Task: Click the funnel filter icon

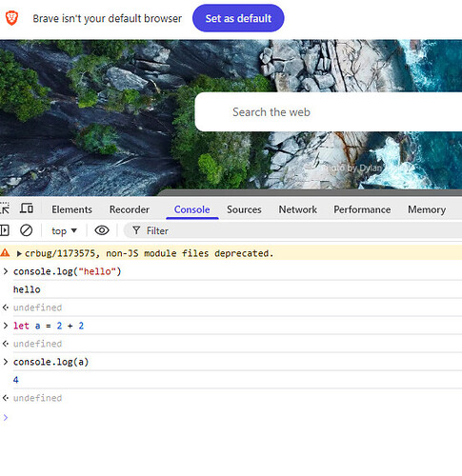Action: click(136, 230)
